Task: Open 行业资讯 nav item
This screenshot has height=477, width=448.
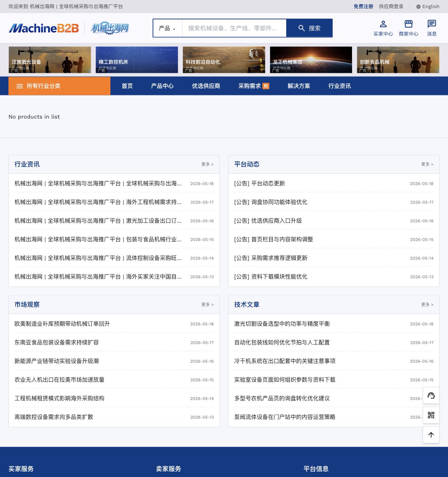Action: tap(340, 86)
